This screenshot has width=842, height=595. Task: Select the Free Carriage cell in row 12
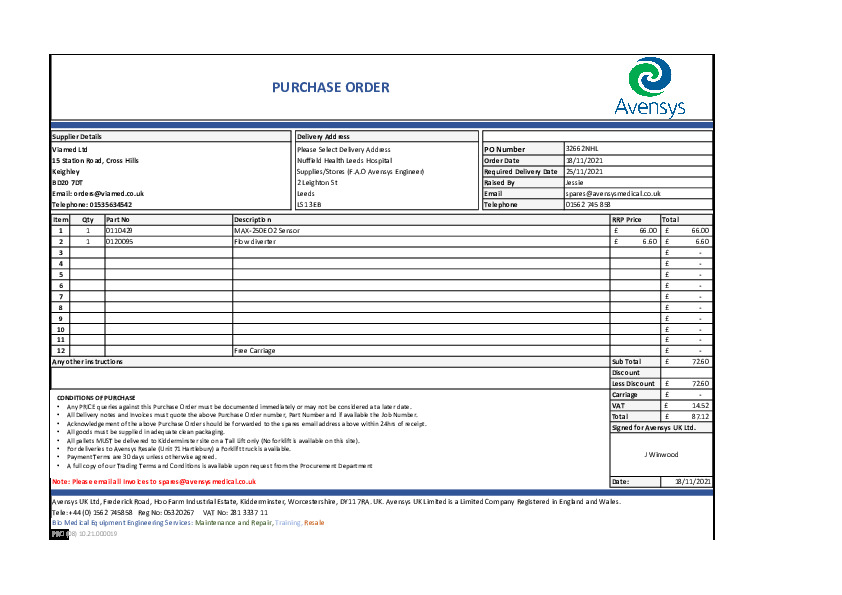[255, 351]
